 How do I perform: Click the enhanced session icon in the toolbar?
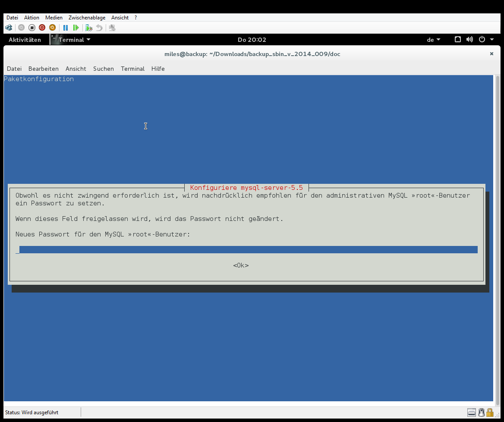(112, 28)
